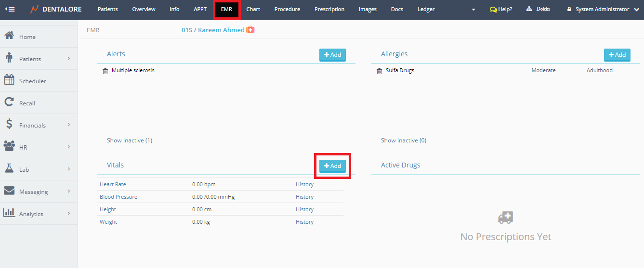Click the Dokki branch icon

(529, 9)
